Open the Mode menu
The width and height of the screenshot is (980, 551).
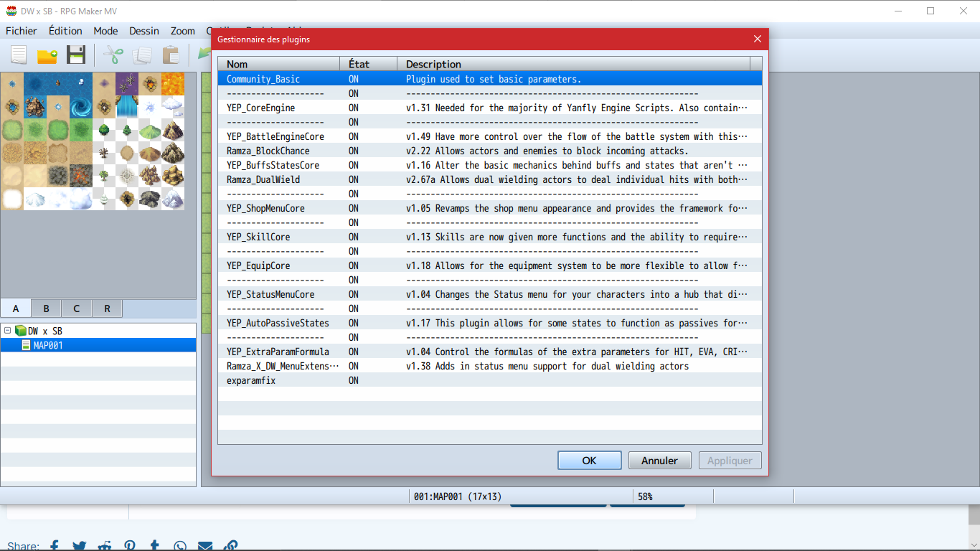click(105, 31)
